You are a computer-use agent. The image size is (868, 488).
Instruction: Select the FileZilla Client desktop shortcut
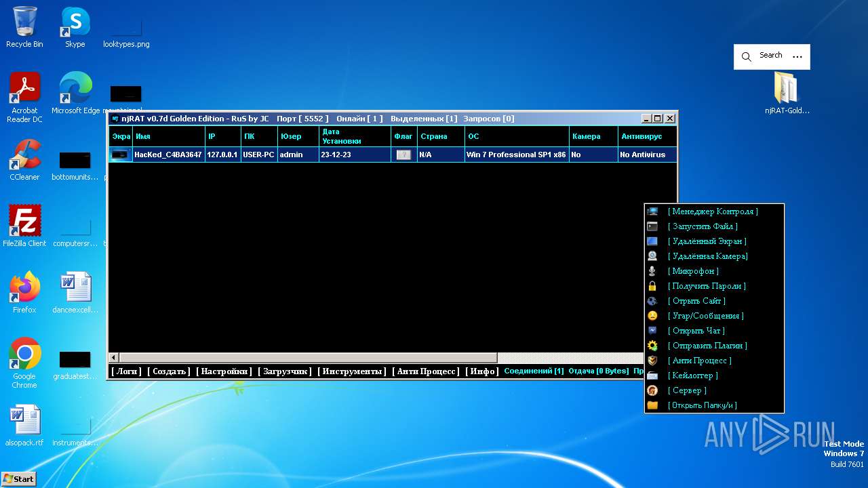[x=24, y=226]
